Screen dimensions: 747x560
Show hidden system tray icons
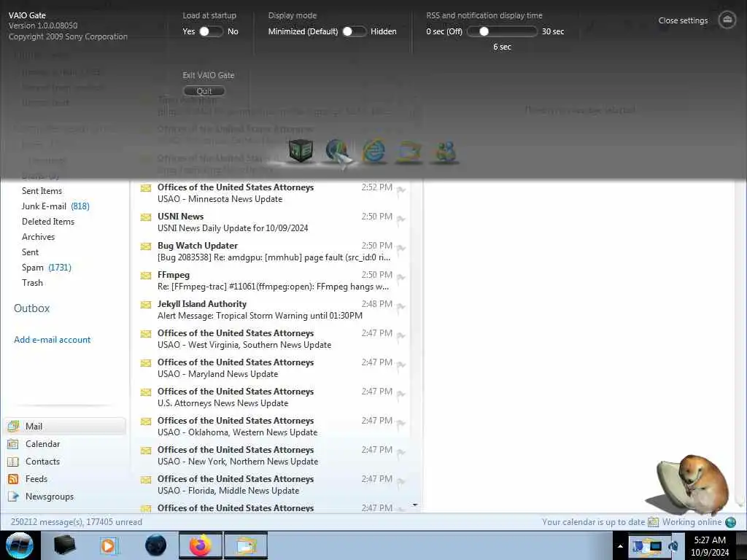620,546
